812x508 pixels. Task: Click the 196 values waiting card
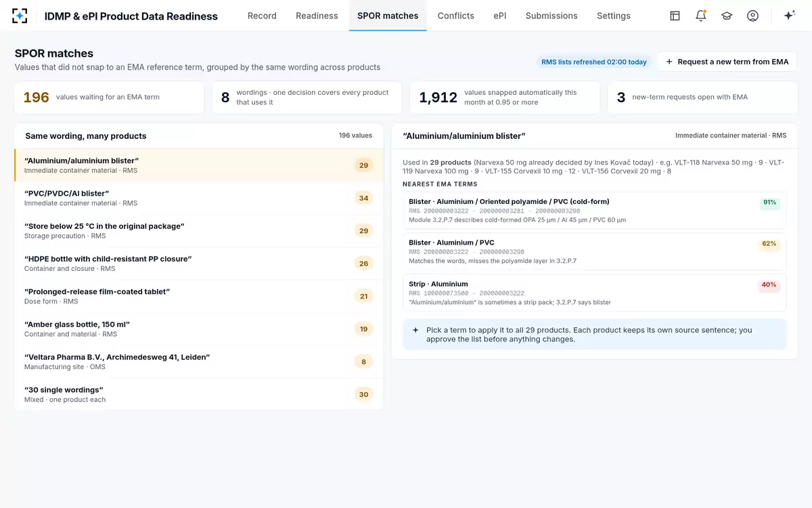[109, 98]
